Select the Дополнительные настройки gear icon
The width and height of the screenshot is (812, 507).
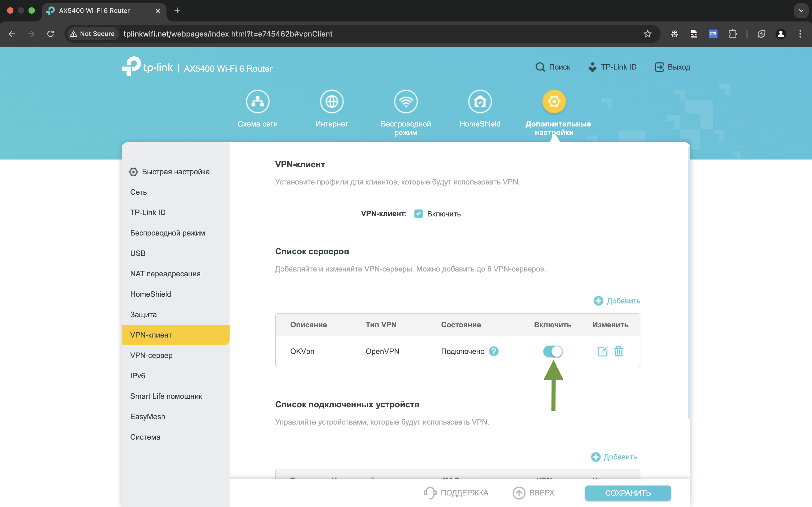pos(554,101)
